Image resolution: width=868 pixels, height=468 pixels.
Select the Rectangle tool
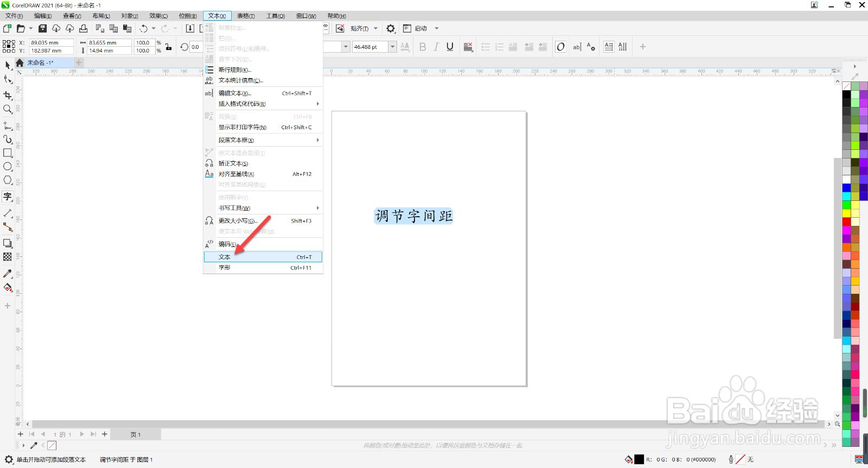click(x=8, y=153)
